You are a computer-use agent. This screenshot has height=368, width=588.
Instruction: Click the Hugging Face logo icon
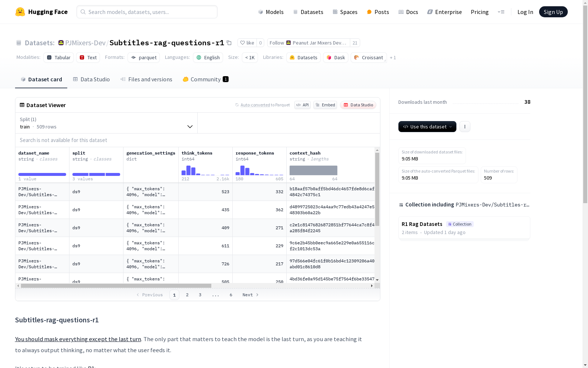20,12
